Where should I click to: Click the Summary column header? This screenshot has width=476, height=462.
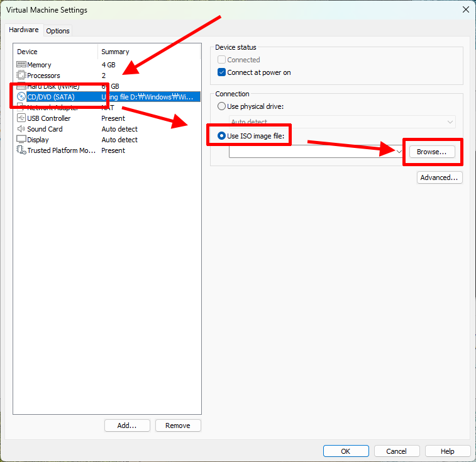coord(149,52)
